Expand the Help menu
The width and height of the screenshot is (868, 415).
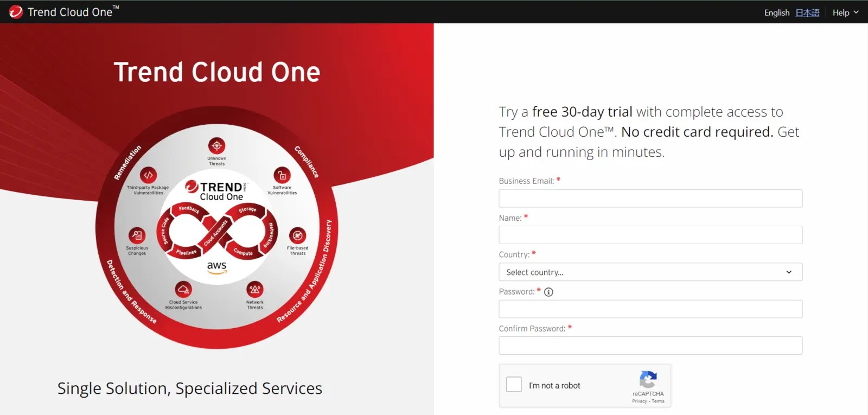click(845, 12)
